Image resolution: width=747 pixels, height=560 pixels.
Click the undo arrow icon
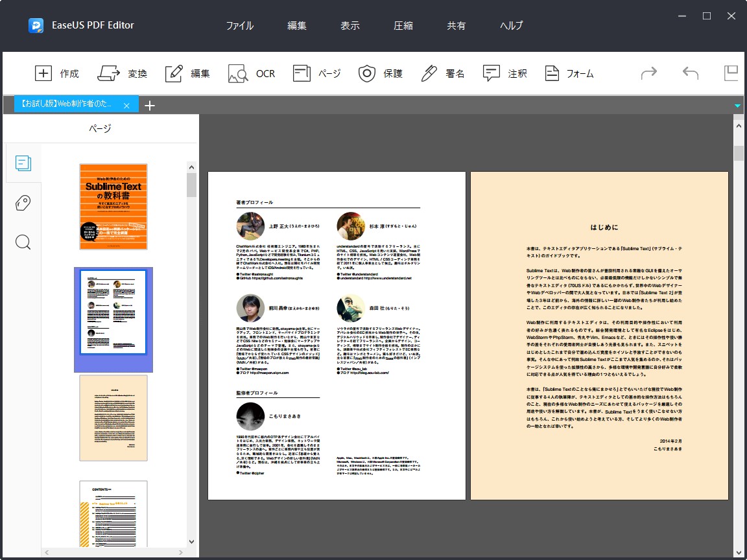coord(691,73)
